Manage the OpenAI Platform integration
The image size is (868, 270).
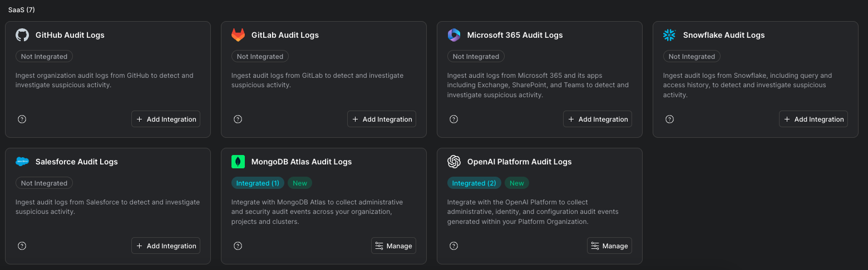(x=609, y=246)
